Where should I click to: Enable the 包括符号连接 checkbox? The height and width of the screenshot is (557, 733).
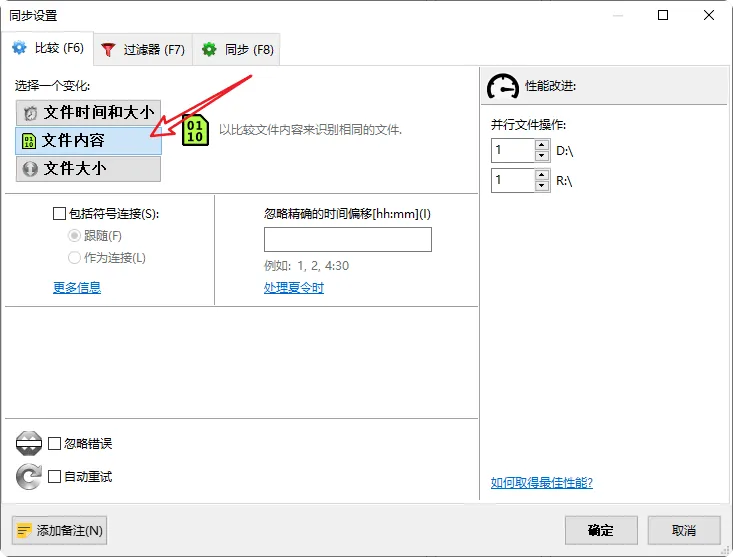pyautogui.click(x=59, y=214)
